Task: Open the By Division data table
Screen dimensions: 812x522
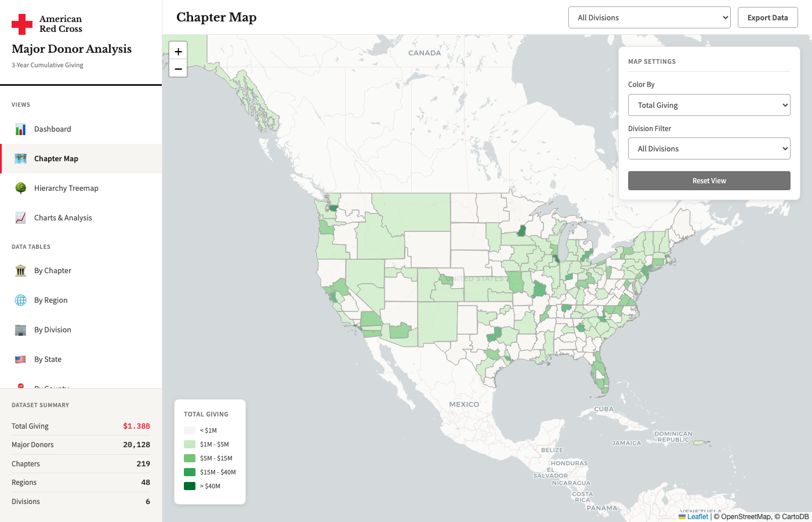Action: click(x=81, y=330)
